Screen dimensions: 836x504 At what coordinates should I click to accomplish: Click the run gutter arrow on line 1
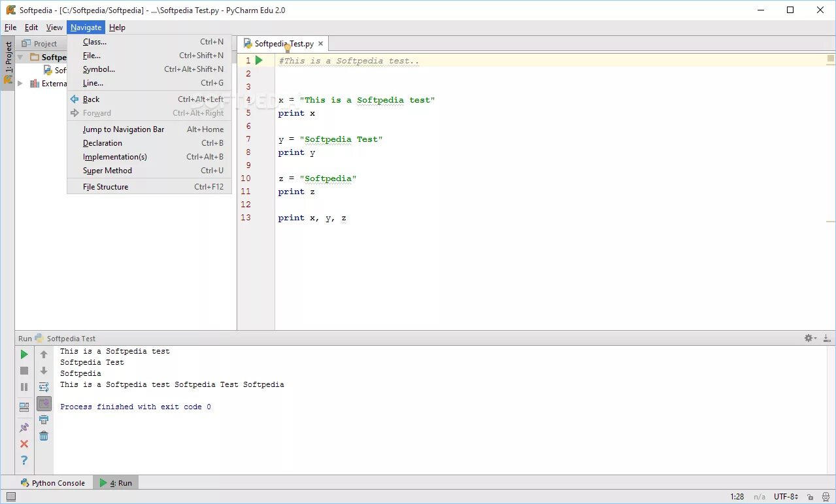pyautogui.click(x=259, y=60)
